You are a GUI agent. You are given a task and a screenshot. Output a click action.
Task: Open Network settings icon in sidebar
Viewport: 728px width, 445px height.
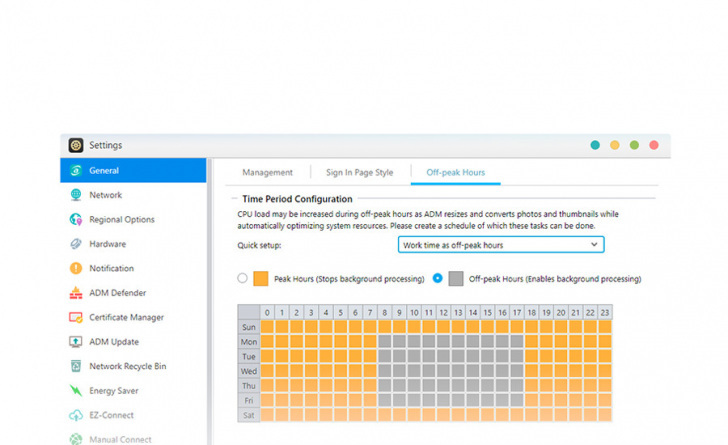[76, 195]
